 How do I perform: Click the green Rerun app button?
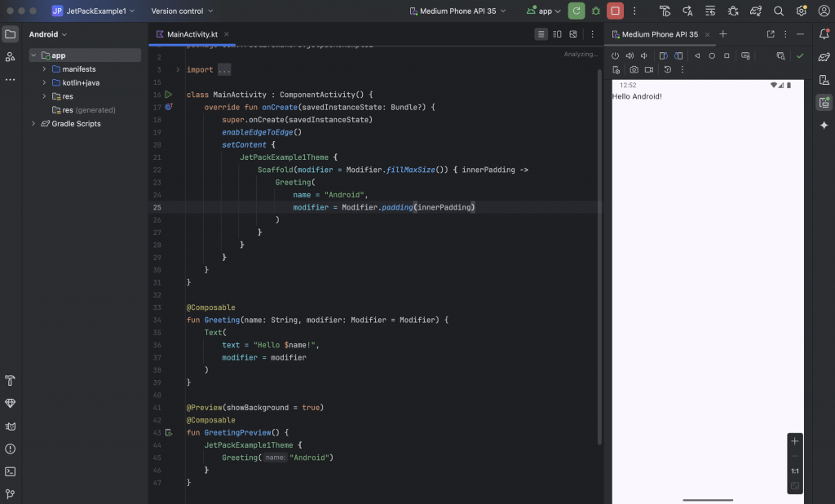point(577,11)
